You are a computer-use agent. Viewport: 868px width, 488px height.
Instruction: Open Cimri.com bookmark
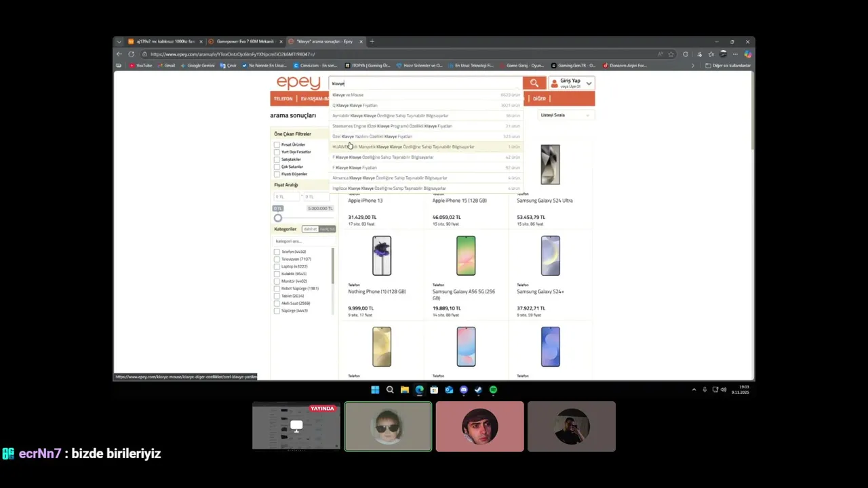315,66
